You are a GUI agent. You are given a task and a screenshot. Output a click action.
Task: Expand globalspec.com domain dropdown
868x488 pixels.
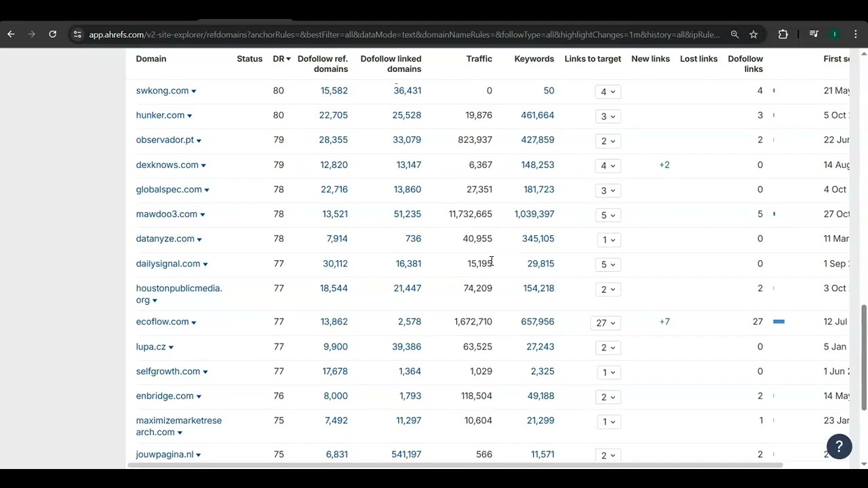[x=206, y=190]
